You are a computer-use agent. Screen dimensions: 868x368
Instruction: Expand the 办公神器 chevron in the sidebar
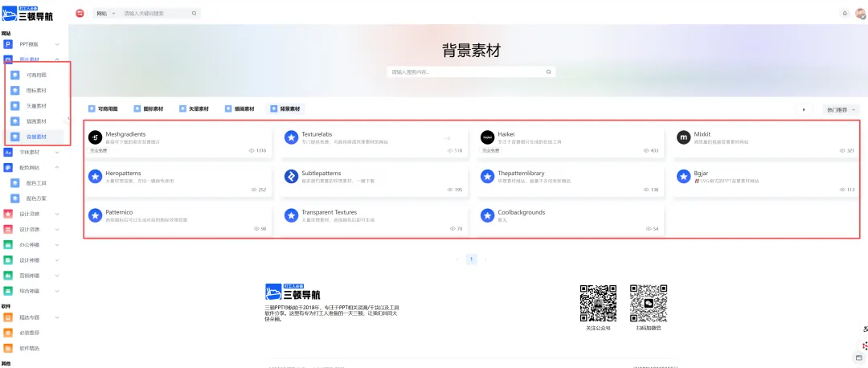pos(57,244)
